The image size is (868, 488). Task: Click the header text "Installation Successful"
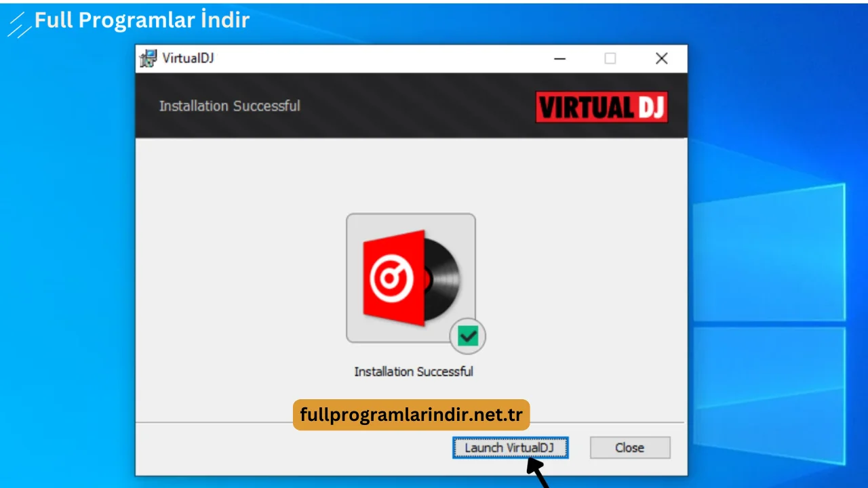coord(229,106)
